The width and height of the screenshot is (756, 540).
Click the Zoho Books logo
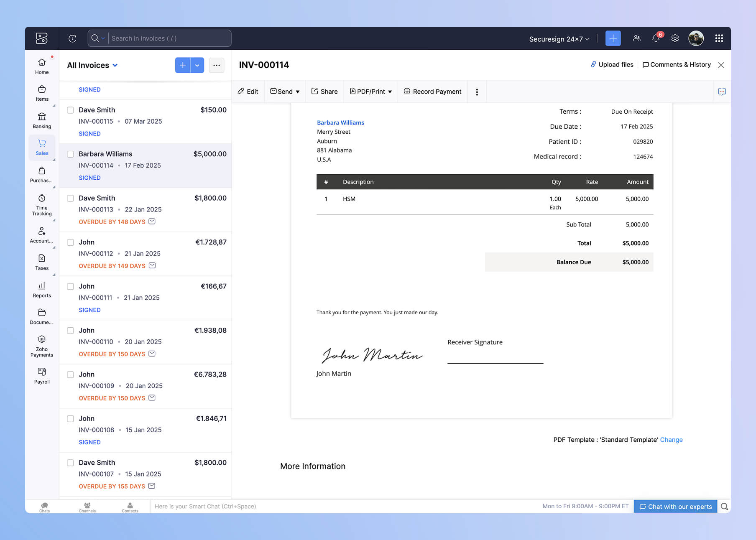click(x=42, y=38)
